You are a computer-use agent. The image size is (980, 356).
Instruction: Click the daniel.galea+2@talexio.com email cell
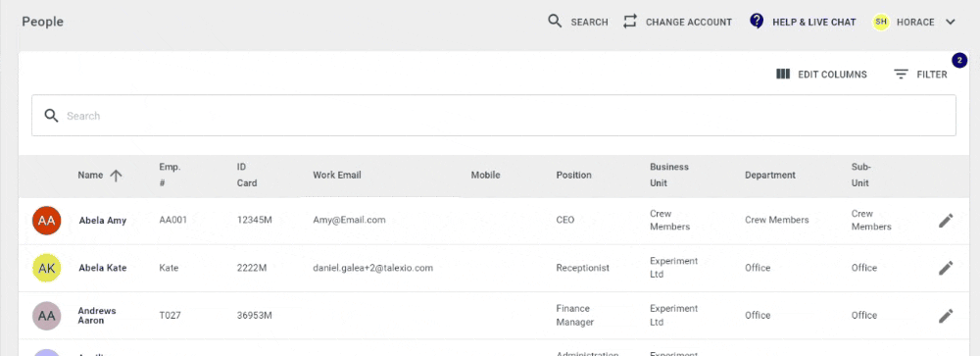[373, 268]
